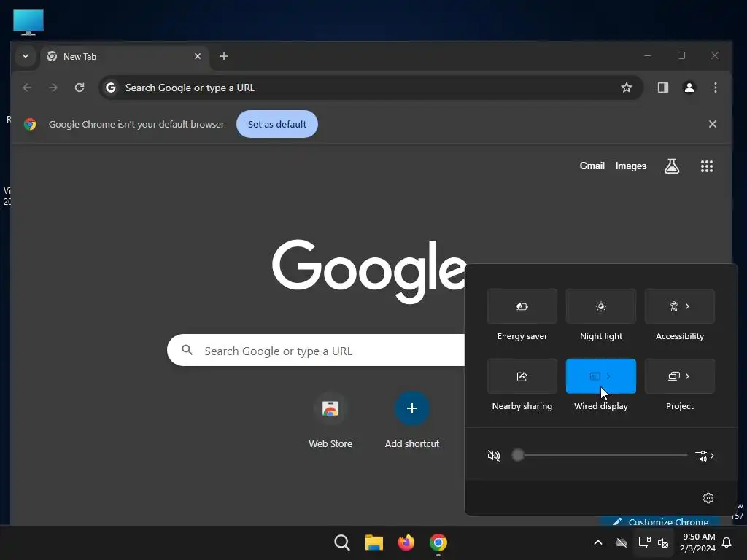Close the New Tab tab
The image size is (747, 560).
[198, 56]
